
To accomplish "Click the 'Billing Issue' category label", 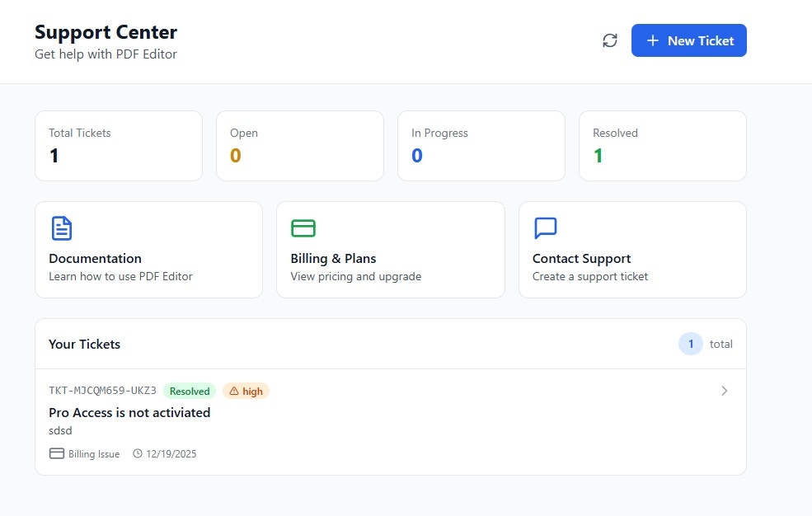I will (94, 454).
